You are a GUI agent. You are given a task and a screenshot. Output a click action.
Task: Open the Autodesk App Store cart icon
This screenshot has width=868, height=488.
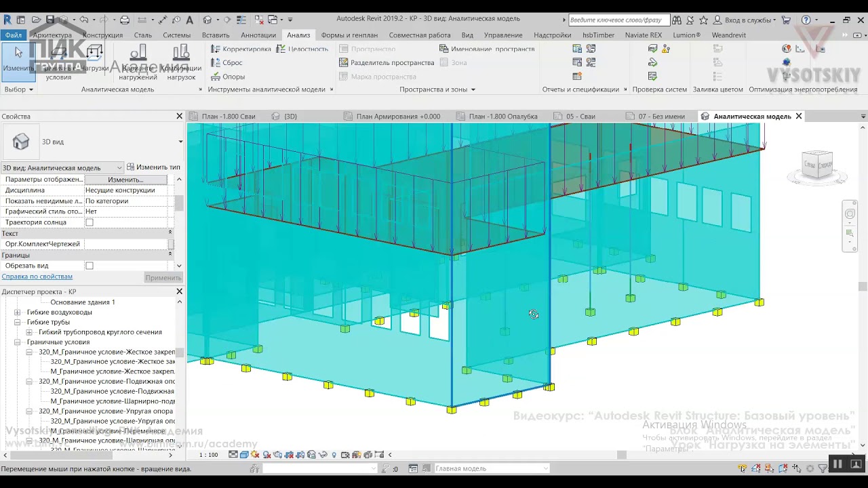tap(787, 20)
